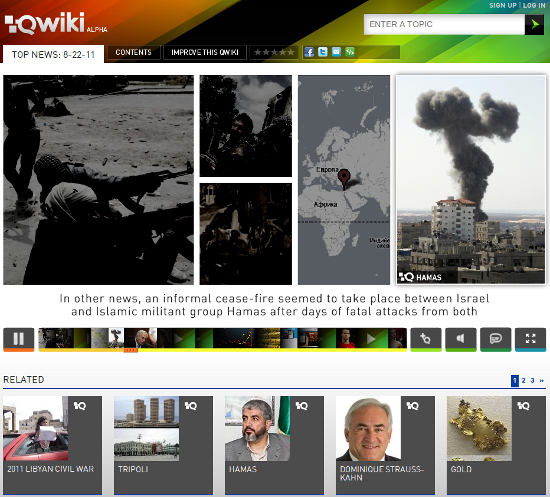Click the green share icon after email
The height and width of the screenshot is (497, 550).
point(350,52)
